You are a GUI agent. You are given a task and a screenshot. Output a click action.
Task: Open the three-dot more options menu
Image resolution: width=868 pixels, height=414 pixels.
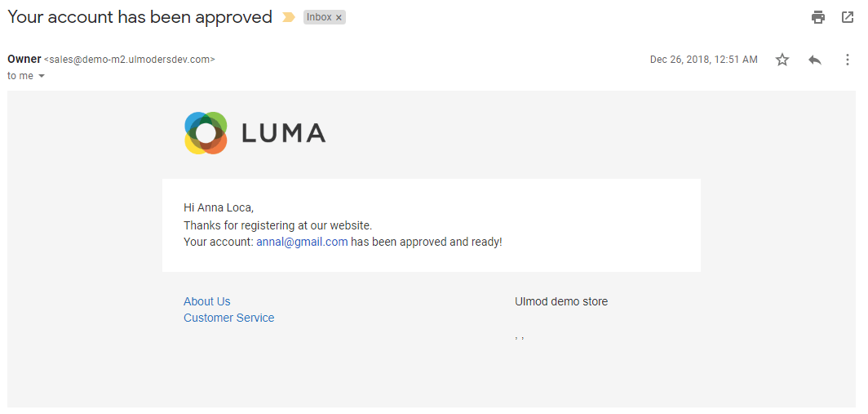point(847,60)
